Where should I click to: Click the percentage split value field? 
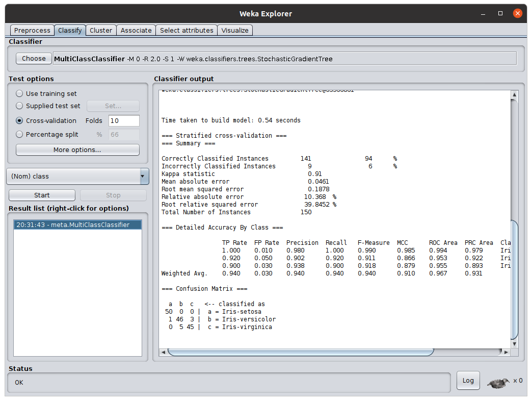pos(124,135)
